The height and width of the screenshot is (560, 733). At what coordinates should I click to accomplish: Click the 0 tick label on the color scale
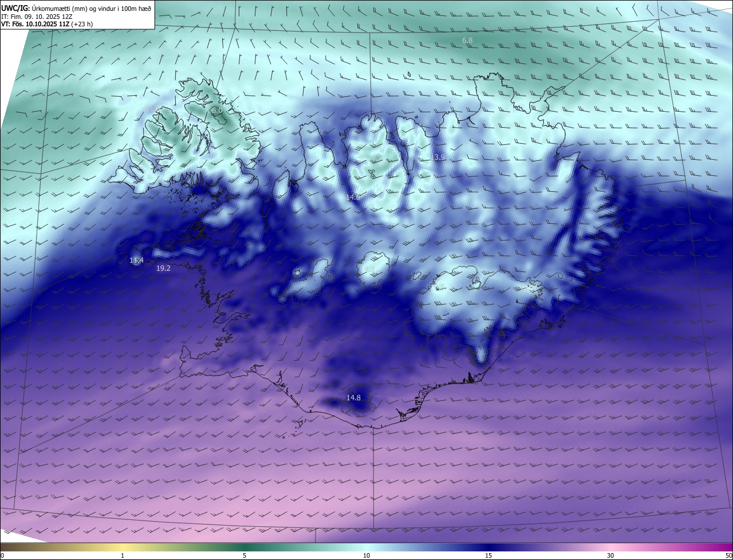[2, 555]
